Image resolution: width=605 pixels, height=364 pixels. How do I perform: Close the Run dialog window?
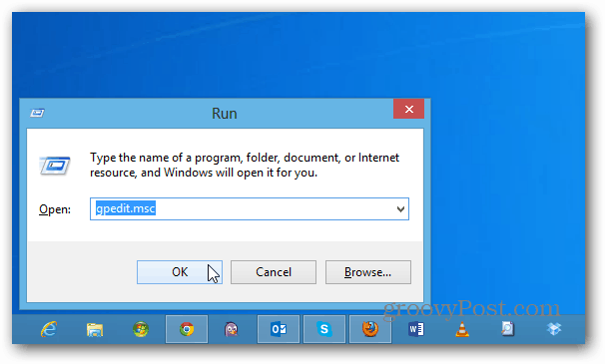pyautogui.click(x=409, y=109)
